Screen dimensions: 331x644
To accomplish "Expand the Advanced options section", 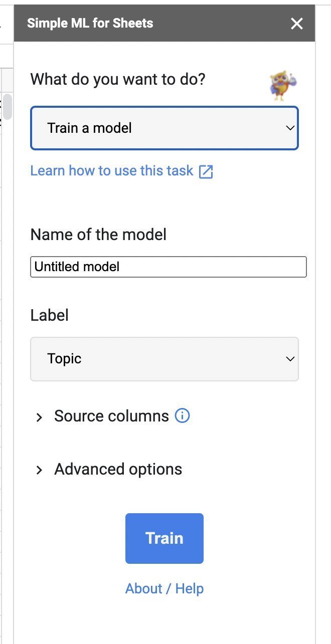I will point(39,470).
